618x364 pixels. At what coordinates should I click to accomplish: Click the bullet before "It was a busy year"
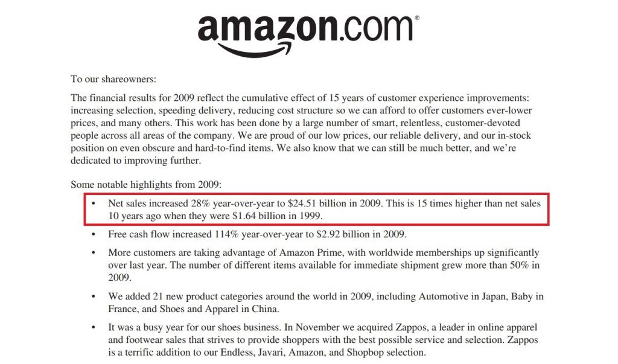point(93,328)
